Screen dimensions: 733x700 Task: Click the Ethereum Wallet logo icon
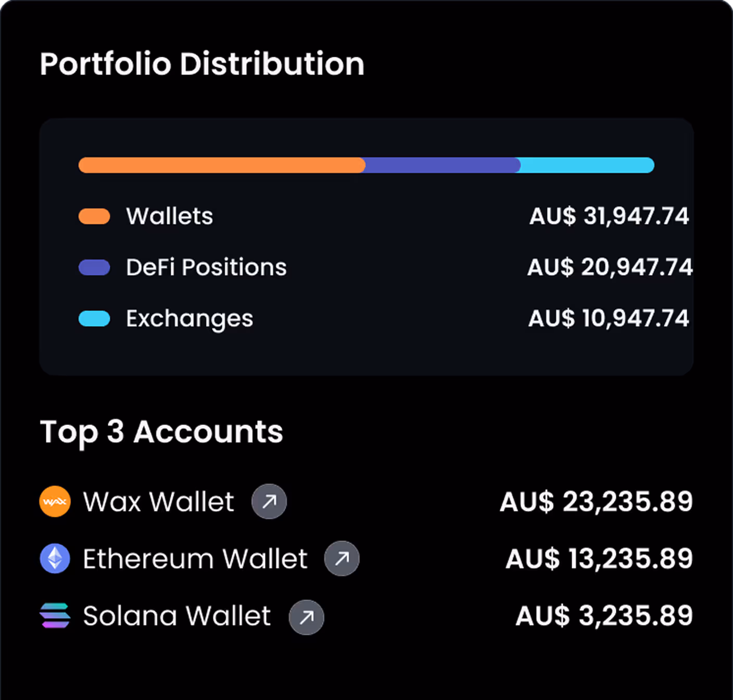click(55, 558)
